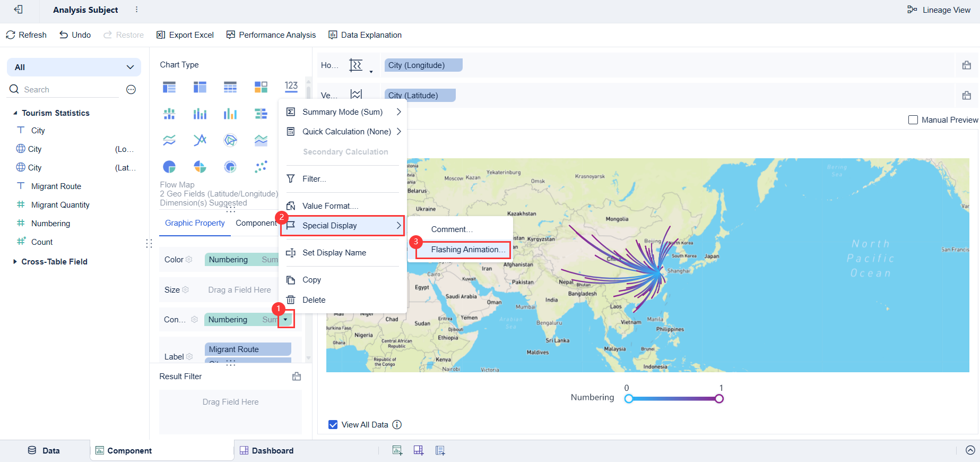Choose the rose chart type
This screenshot has height=462, width=980.
point(200,167)
